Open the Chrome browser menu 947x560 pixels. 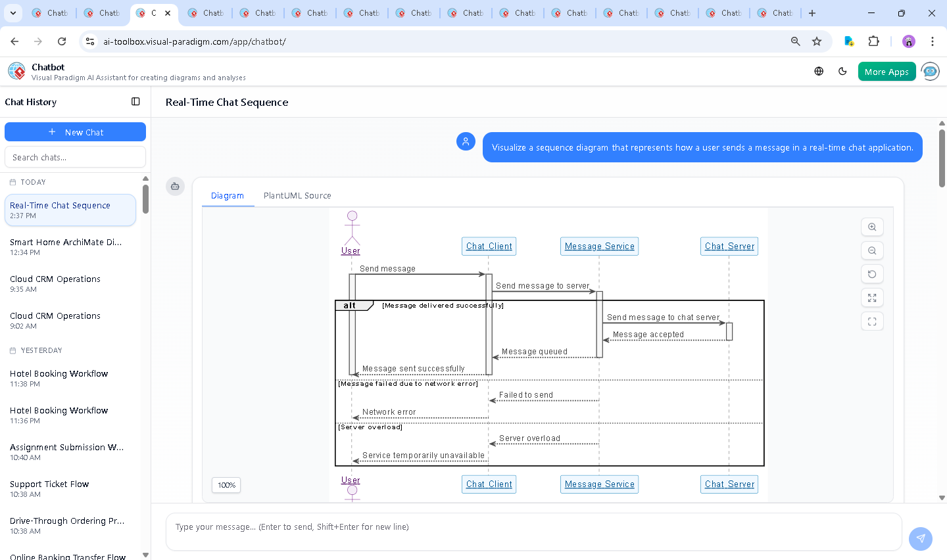[x=933, y=41]
